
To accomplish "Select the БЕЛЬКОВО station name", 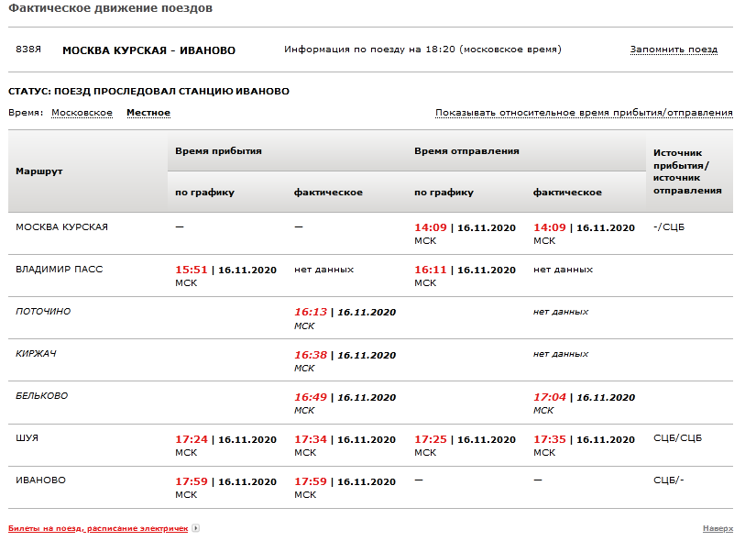I will point(42,396).
